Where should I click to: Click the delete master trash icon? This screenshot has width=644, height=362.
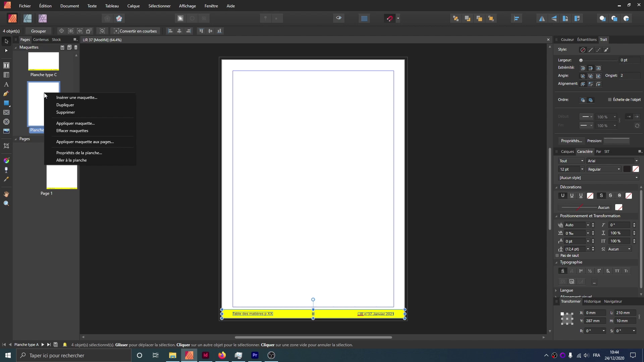(x=76, y=47)
